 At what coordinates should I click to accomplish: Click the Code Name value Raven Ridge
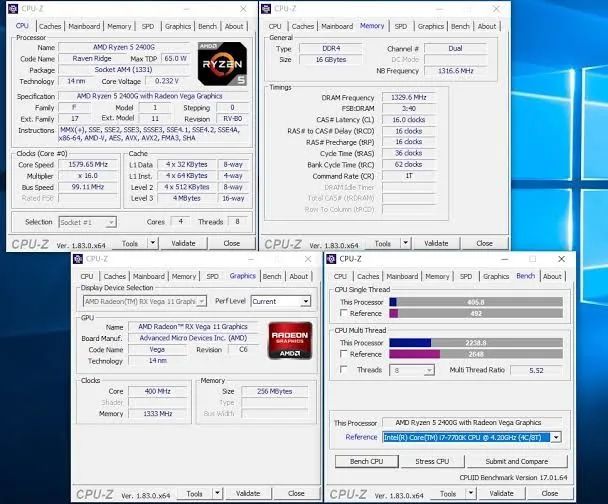tap(92, 59)
